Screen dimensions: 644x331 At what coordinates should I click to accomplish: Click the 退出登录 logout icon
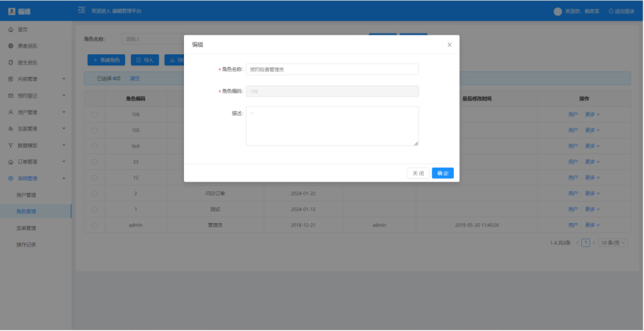coord(611,12)
